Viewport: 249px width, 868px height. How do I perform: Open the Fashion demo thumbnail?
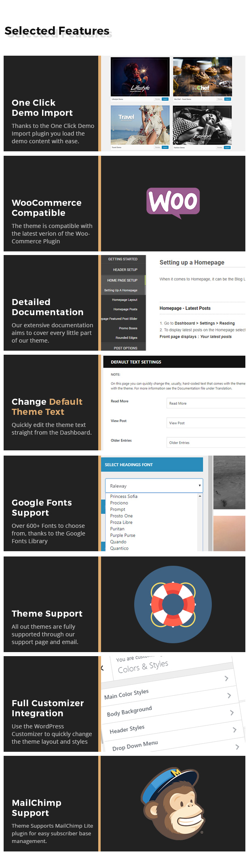coord(203,125)
